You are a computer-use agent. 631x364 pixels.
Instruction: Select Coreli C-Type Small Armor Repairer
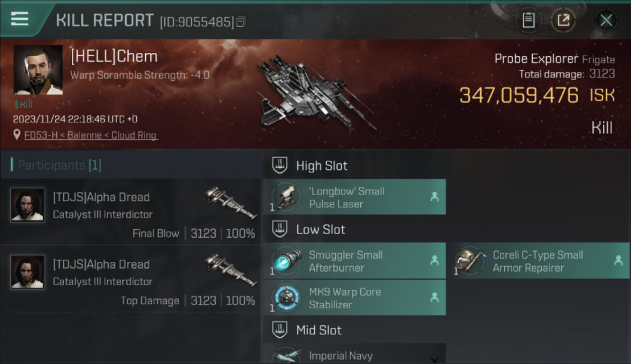click(x=539, y=261)
